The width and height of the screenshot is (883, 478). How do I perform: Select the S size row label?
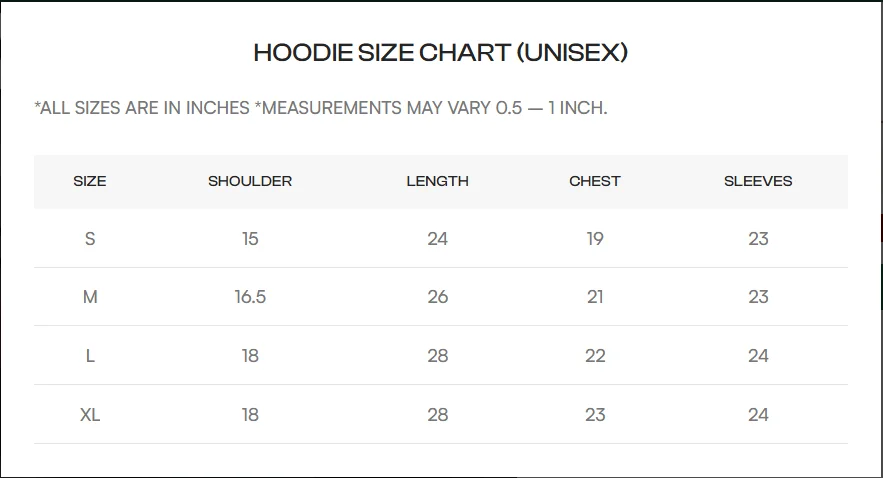click(x=90, y=239)
